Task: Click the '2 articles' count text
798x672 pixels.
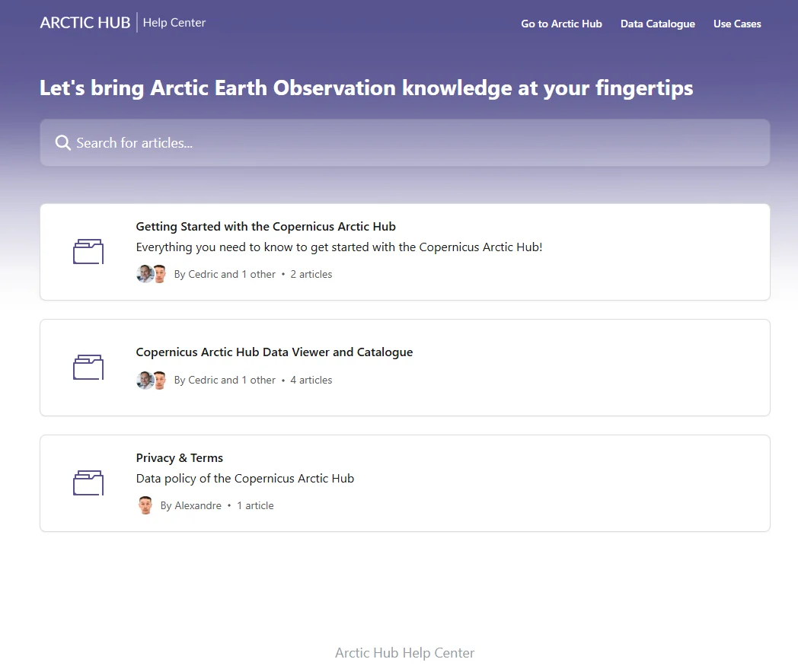Action: tap(311, 274)
